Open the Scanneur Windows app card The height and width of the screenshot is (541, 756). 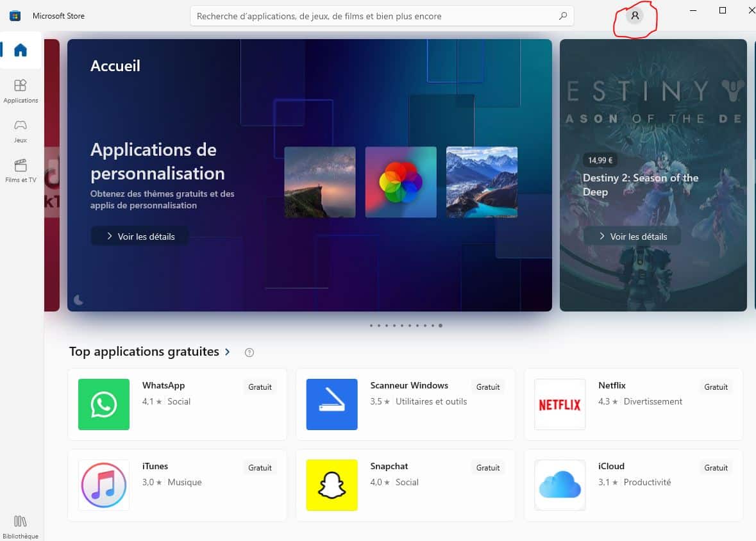coord(405,404)
